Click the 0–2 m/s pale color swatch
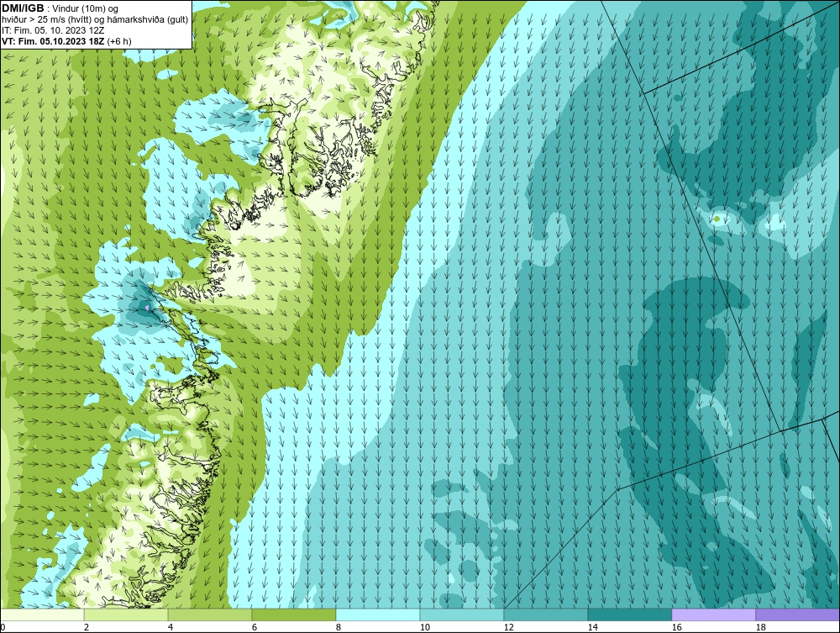Image resolution: width=840 pixels, height=633 pixels. pos(42,615)
